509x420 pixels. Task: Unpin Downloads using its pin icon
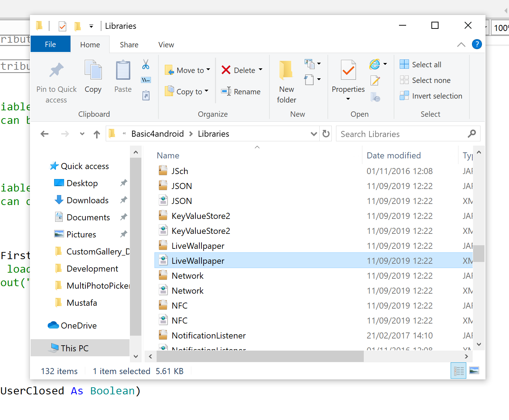(124, 200)
